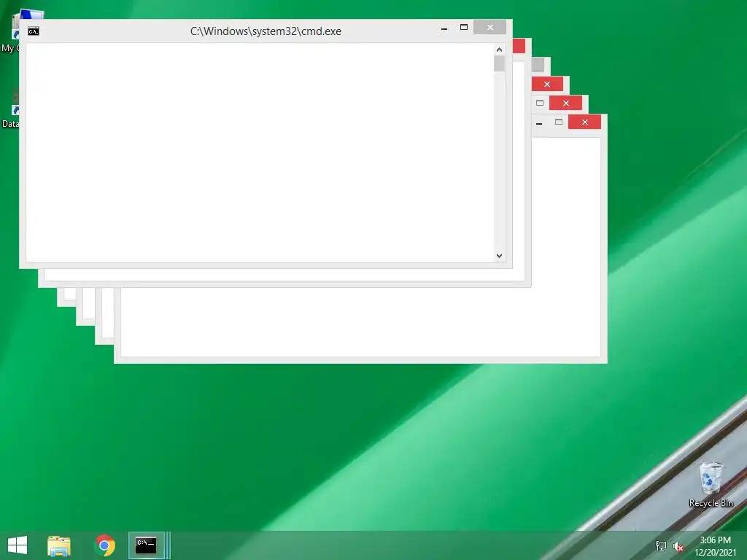The width and height of the screenshot is (747, 560).
Task: Close the front cmd.exe window
Action: coord(489,27)
